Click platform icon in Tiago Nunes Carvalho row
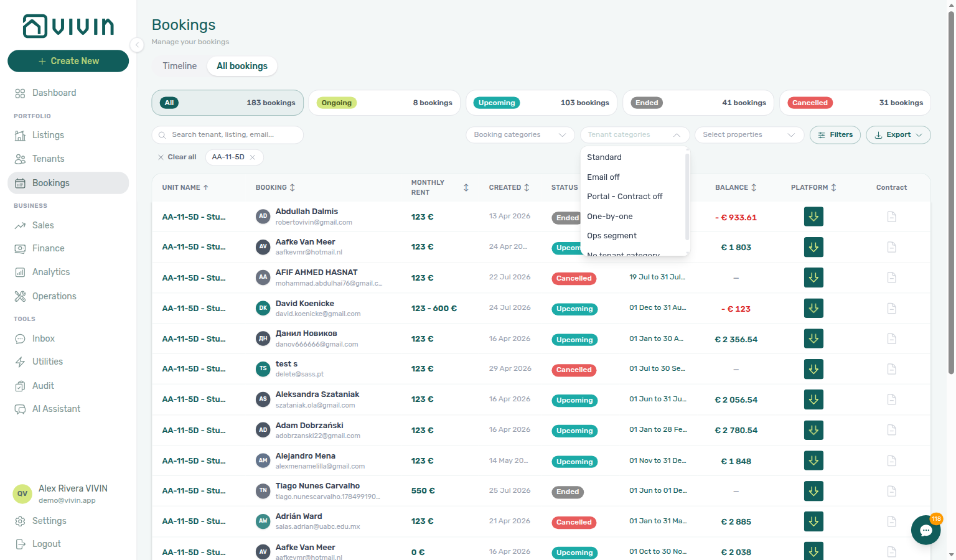This screenshot has height=560, width=956. [813, 491]
